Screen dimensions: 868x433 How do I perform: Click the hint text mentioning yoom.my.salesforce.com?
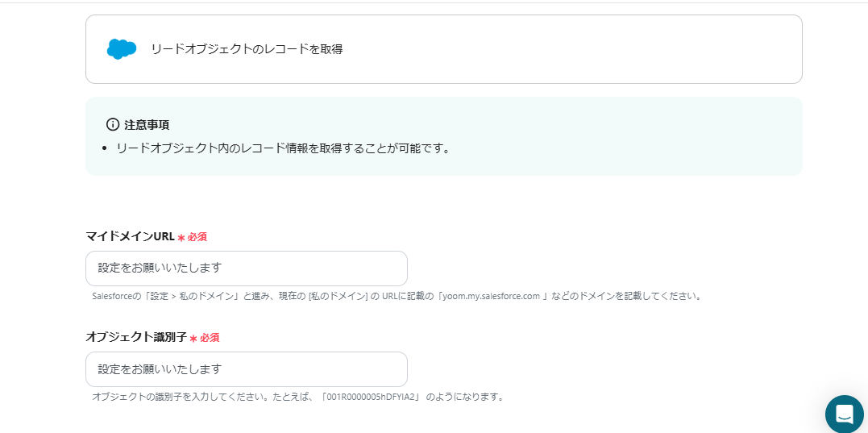tap(397, 296)
